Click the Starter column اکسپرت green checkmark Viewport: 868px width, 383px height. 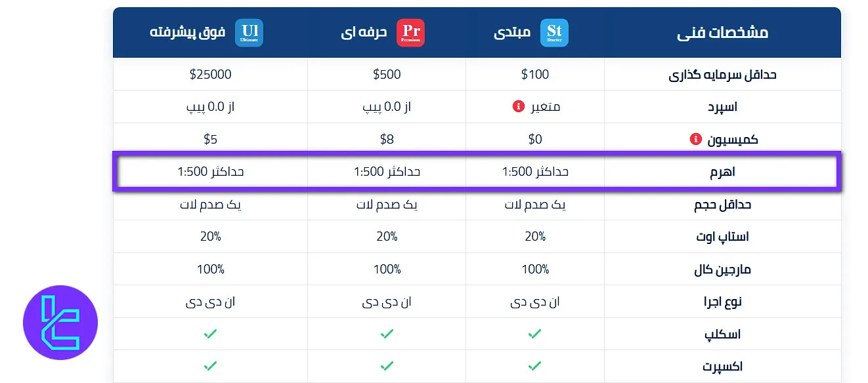535,366
